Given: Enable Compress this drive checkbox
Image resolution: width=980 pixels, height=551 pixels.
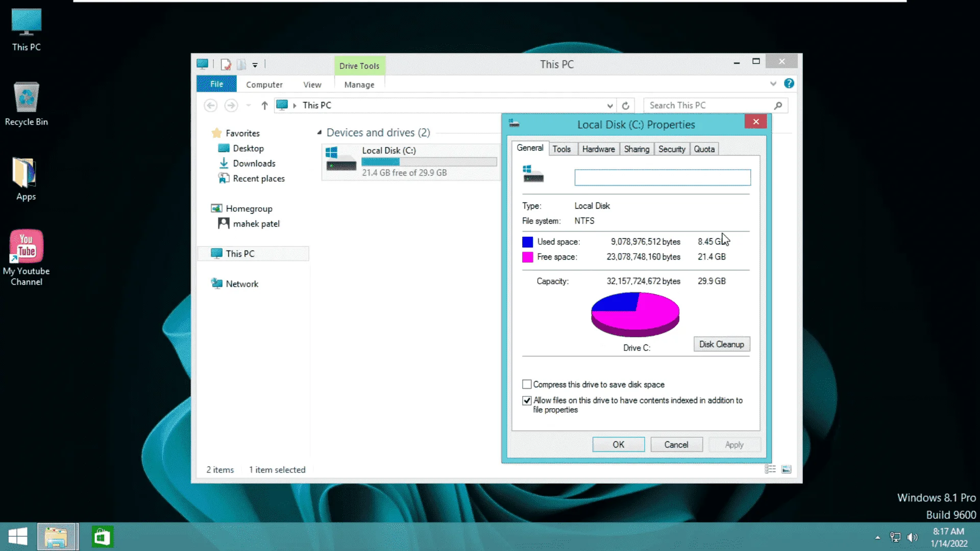Looking at the screenshot, I should click(527, 384).
